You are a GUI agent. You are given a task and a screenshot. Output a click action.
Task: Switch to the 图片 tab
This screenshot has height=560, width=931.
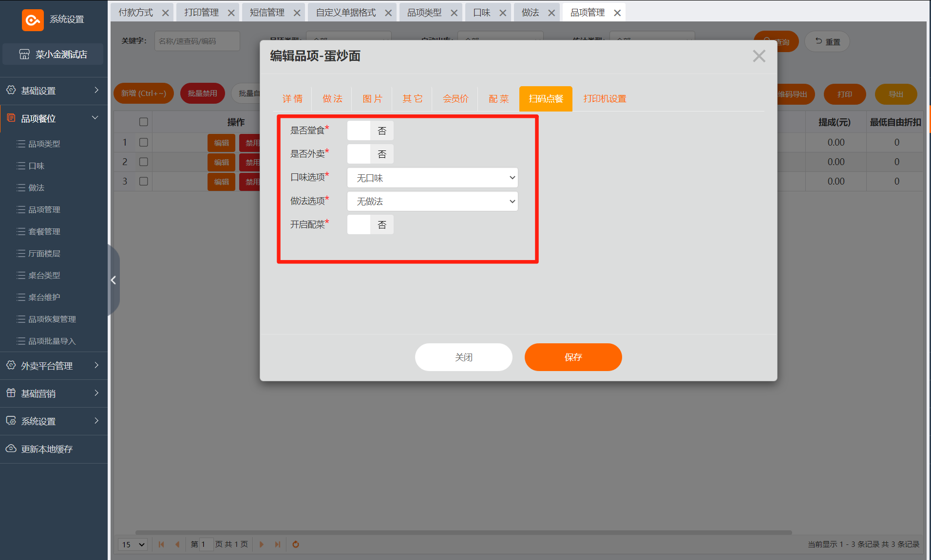(x=372, y=99)
